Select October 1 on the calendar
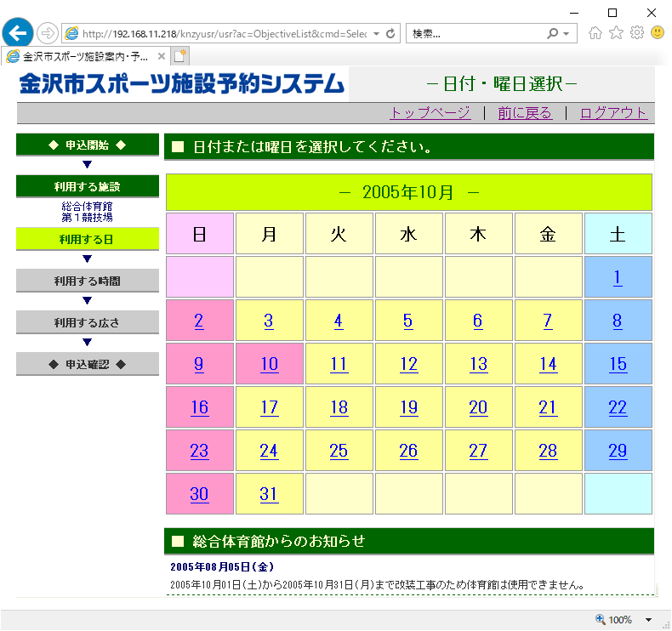672x631 pixels. [x=618, y=277]
